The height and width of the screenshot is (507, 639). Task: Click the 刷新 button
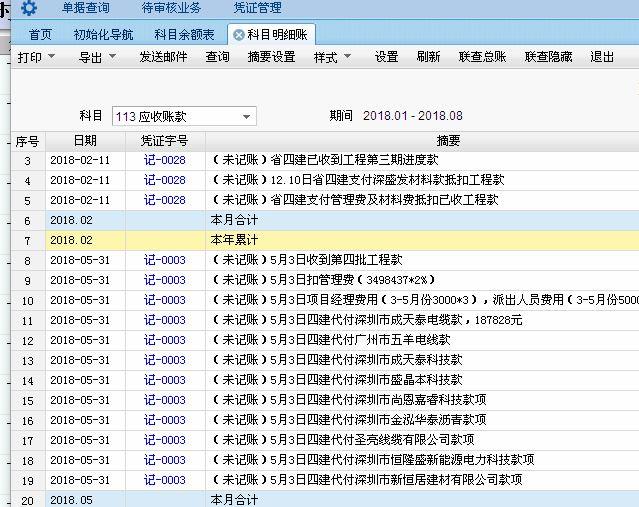428,57
